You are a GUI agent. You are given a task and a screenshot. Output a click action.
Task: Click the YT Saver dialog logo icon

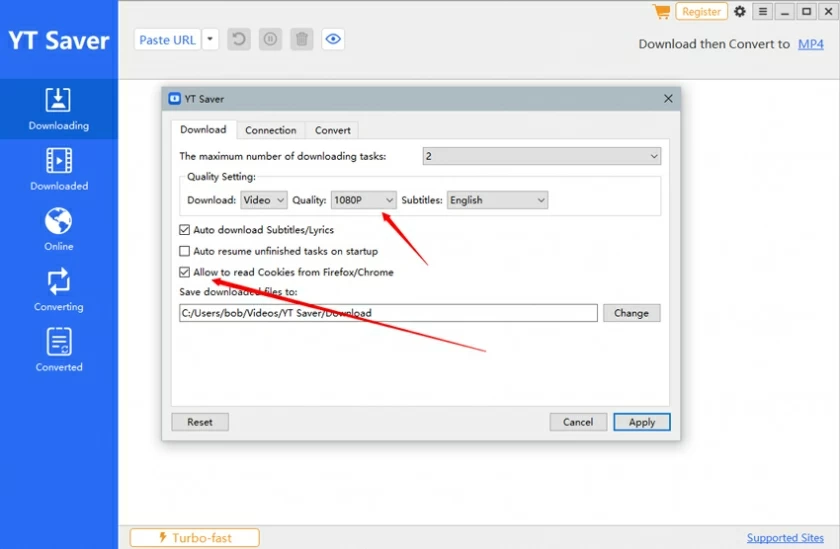tap(175, 99)
